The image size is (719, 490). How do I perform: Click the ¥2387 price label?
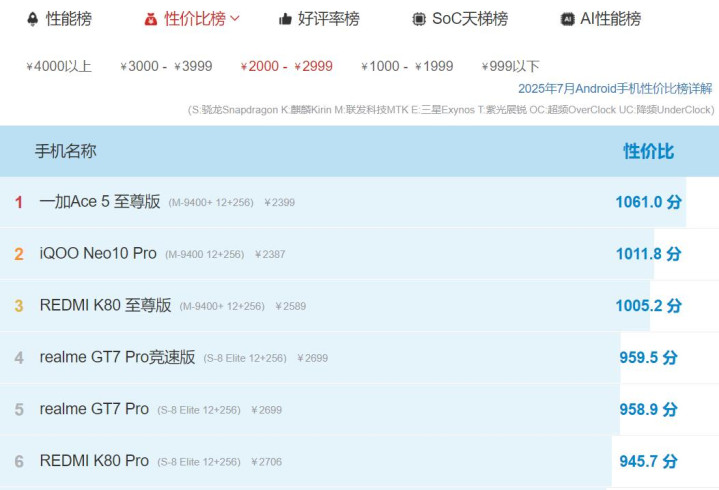tap(270, 254)
